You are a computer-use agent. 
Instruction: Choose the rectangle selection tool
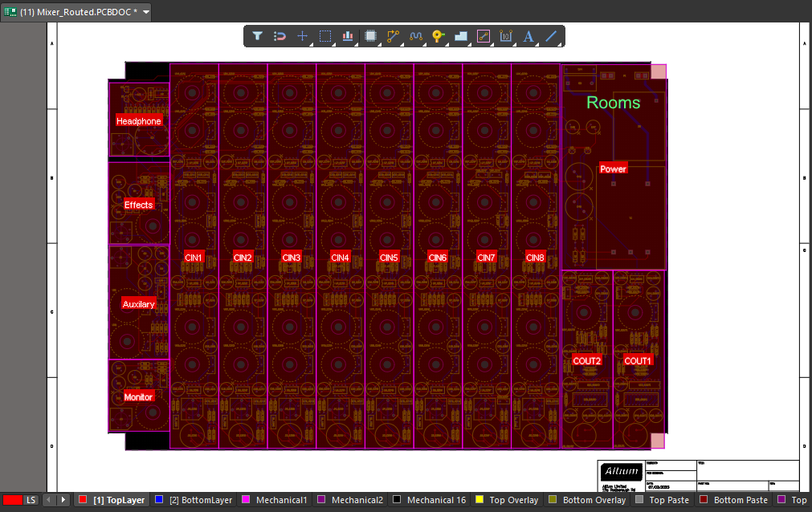click(325, 36)
